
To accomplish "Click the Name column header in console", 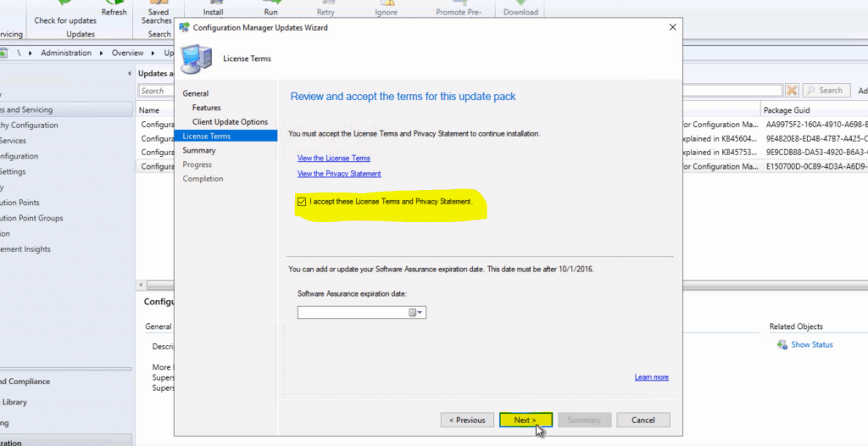I will 149,110.
